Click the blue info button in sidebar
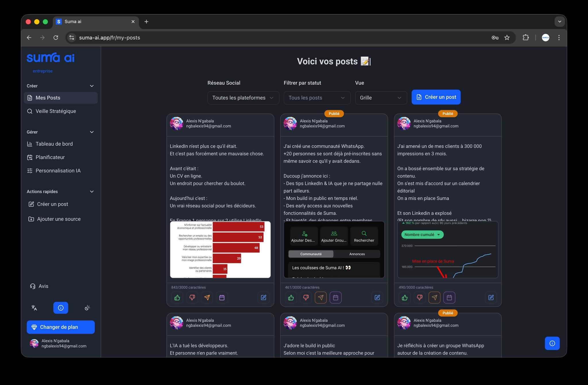The height and width of the screenshot is (385, 588). coord(61,308)
